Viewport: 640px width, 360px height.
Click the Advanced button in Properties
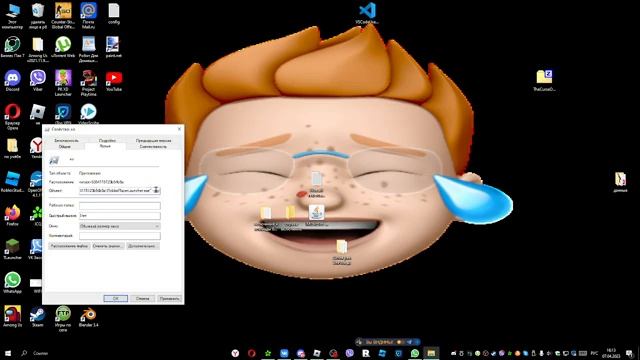(143, 246)
